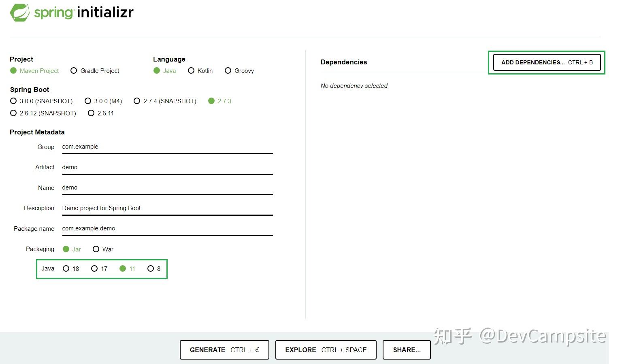Screen dimensions: 622x364
Task: Click the Artifact label
Action: [45, 167]
